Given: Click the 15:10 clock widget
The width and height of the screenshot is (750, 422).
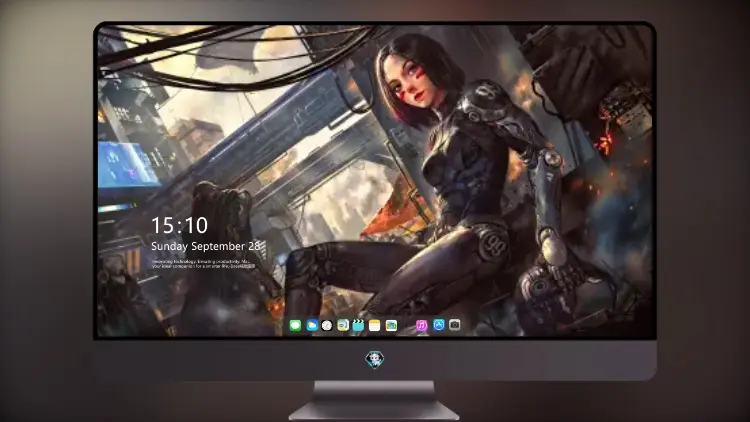Looking at the screenshot, I should click(x=179, y=225).
